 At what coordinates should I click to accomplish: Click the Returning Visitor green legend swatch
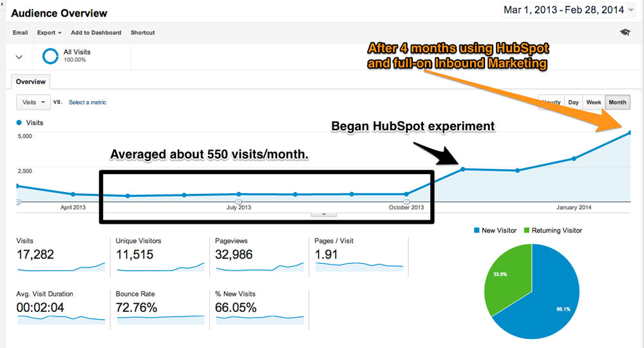[x=527, y=231]
